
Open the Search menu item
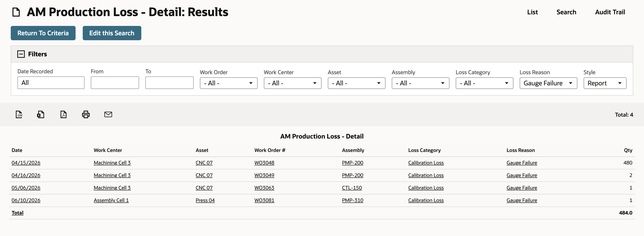pos(566,12)
